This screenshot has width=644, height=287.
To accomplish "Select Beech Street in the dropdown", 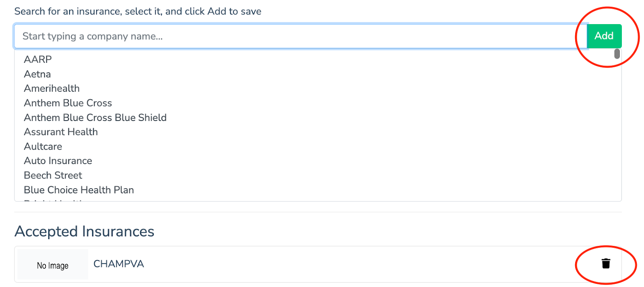I will [53, 176].
